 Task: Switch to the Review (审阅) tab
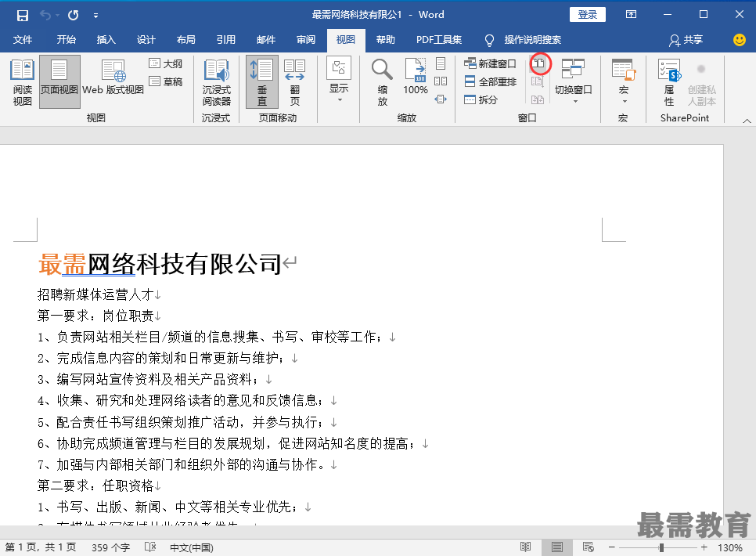tap(306, 40)
